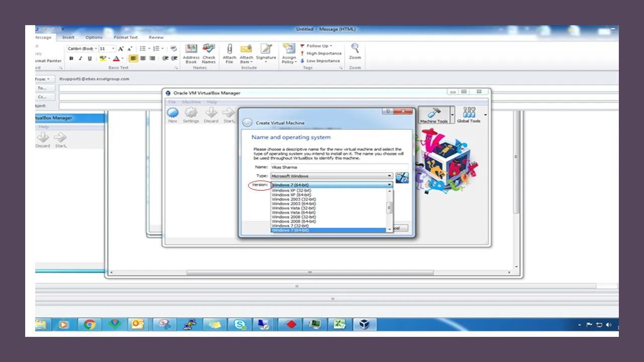The image size is (644, 362).
Task: Open Machine Tools dropdown arrow
Action: (x=452, y=115)
